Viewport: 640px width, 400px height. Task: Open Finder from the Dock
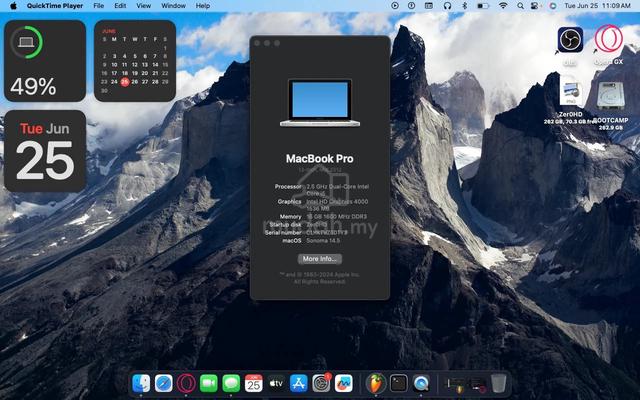(x=141, y=384)
